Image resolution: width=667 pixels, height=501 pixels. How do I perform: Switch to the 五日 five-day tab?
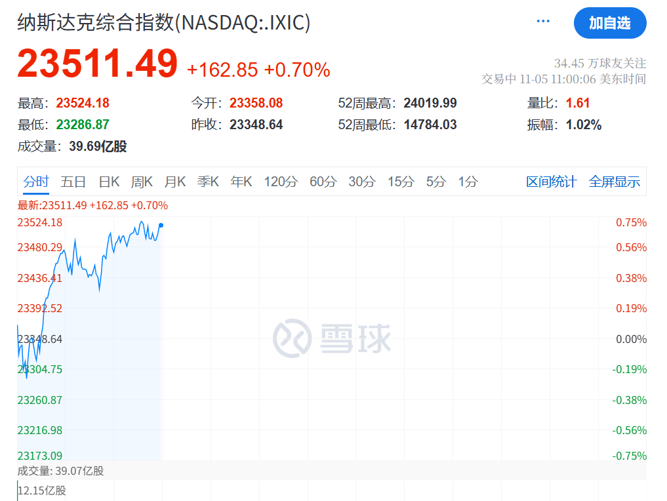[73, 181]
